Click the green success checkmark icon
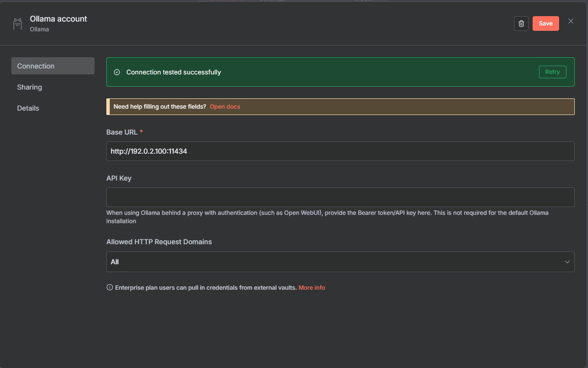The height and width of the screenshot is (368, 588). pyautogui.click(x=117, y=72)
